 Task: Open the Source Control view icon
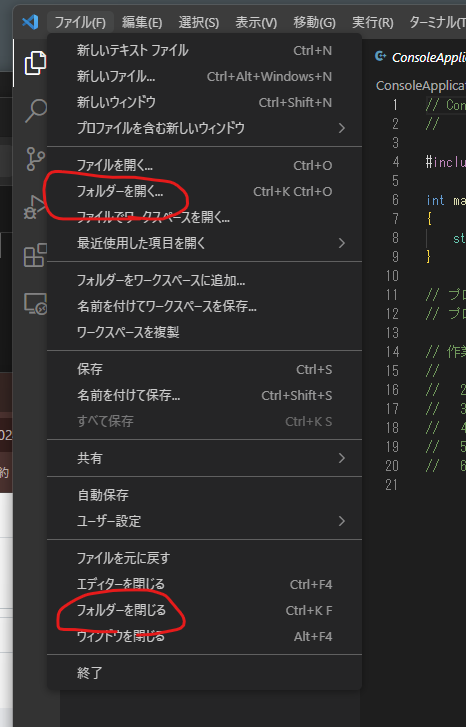(x=35, y=159)
